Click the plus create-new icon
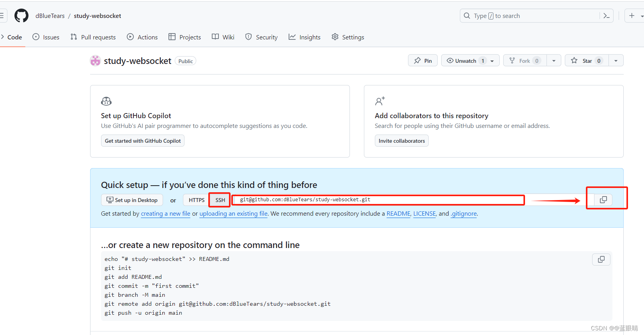 tap(632, 16)
